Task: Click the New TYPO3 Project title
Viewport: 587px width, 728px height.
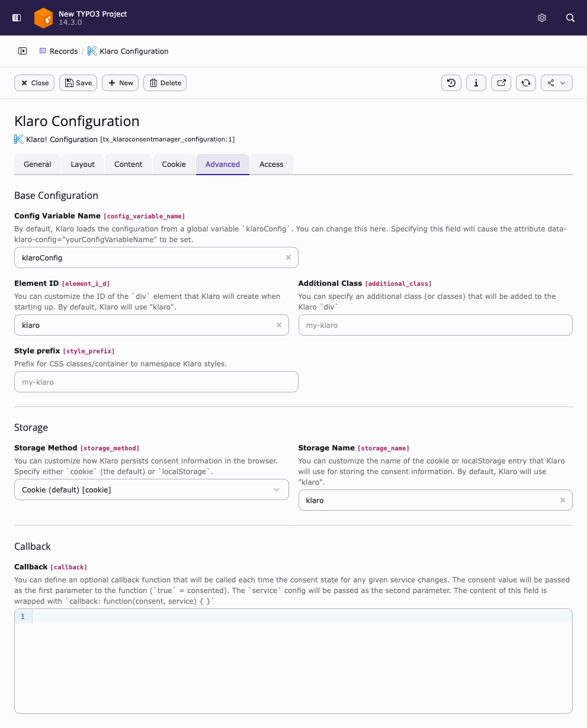Action: click(x=93, y=14)
